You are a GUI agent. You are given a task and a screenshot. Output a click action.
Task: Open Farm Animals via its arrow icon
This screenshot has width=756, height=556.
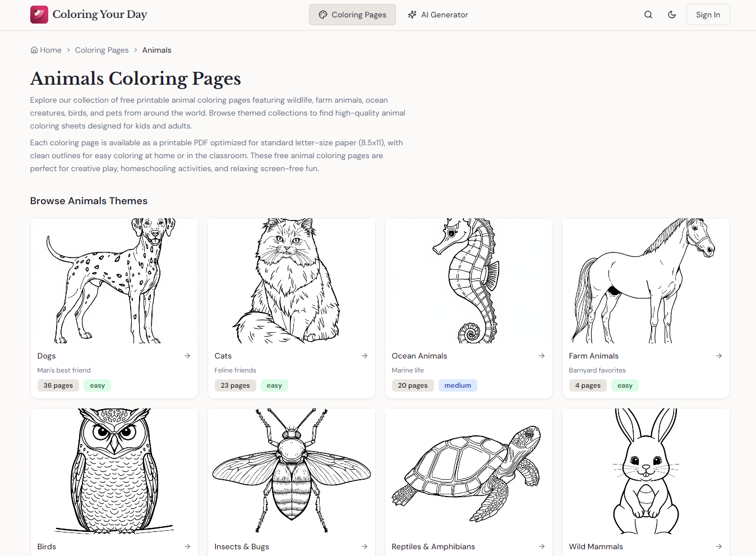tap(718, 355)
